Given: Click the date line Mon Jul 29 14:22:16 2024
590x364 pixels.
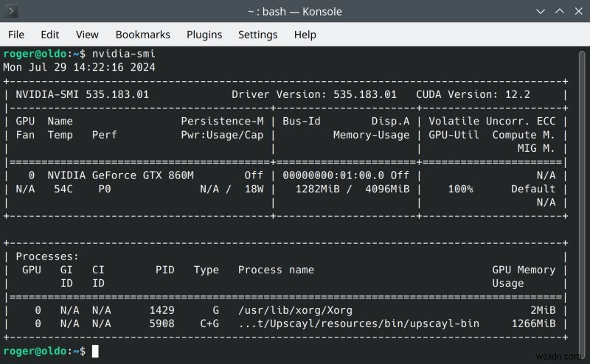Looking at the screenshot, I should (79, 67).
